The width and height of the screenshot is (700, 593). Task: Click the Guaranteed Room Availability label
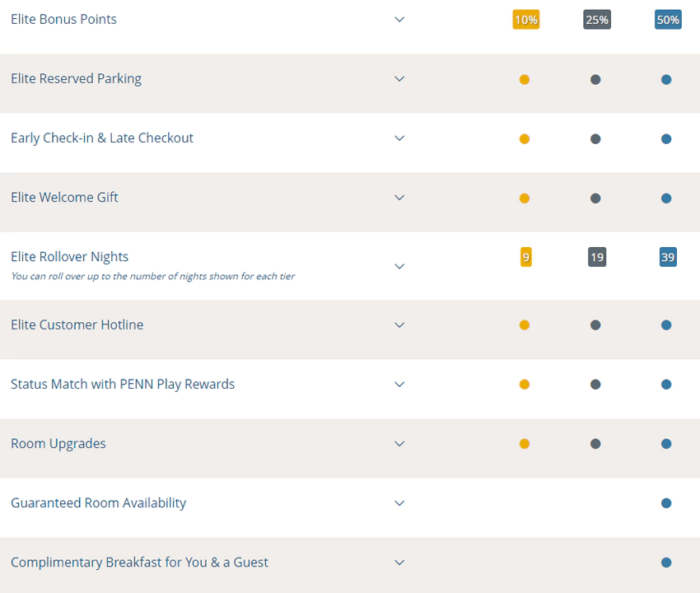pos(98,502)
